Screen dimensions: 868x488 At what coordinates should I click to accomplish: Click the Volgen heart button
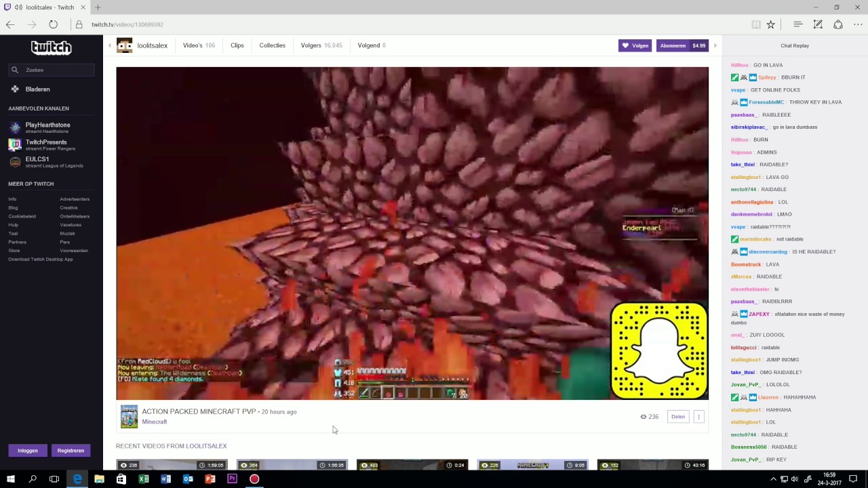[x=635, y=45]
